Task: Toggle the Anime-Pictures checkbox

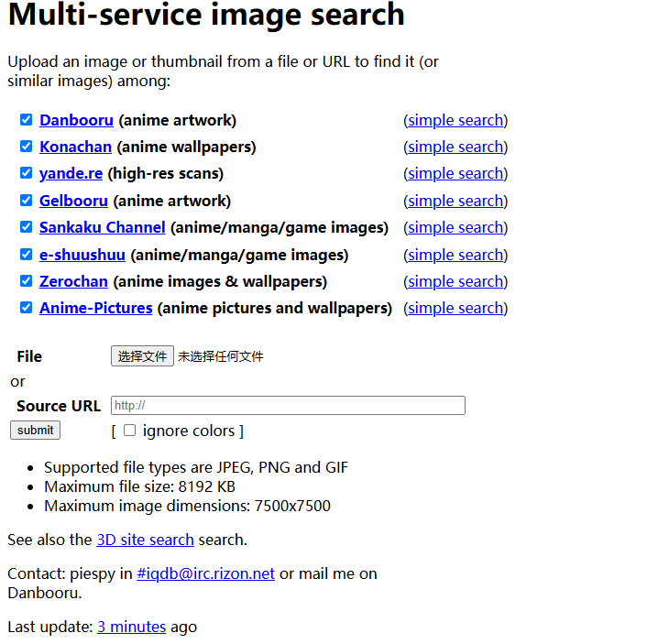Action: point(26,308)
